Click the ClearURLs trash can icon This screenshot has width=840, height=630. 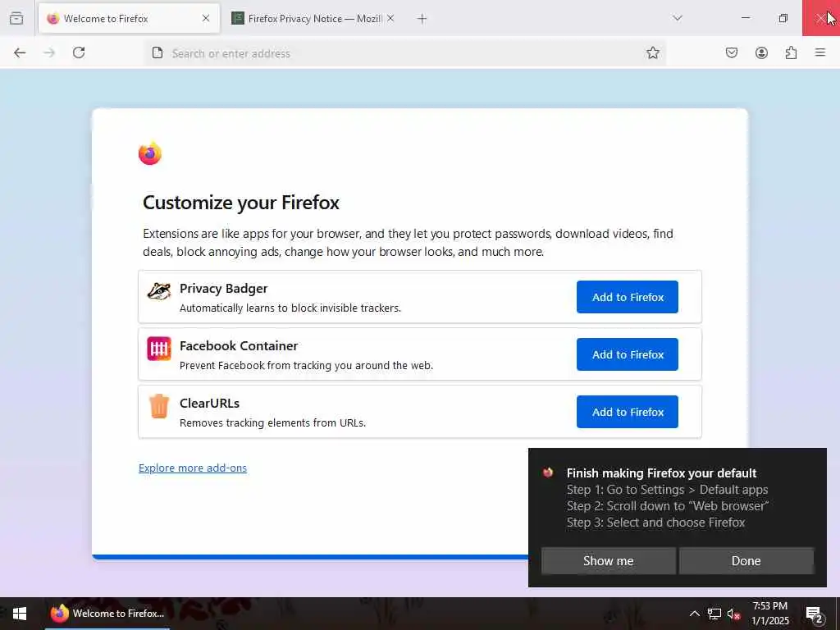[x=159, y=406]
